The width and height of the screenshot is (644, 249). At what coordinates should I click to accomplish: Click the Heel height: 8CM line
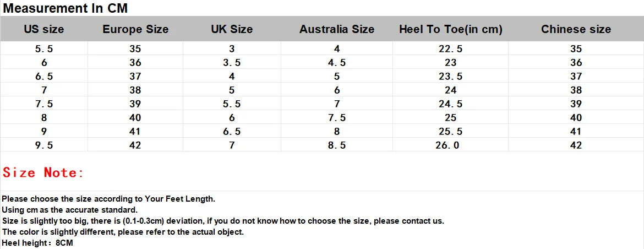point(37,243)
